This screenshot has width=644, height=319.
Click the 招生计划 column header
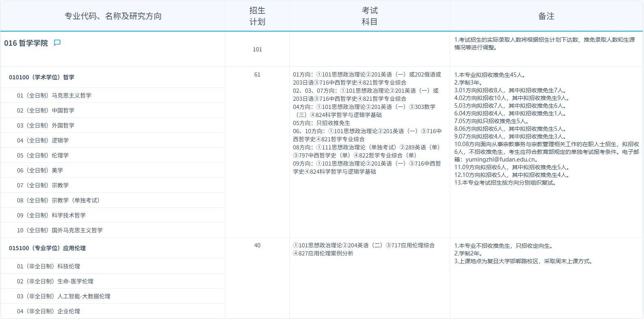coord(257,16)
